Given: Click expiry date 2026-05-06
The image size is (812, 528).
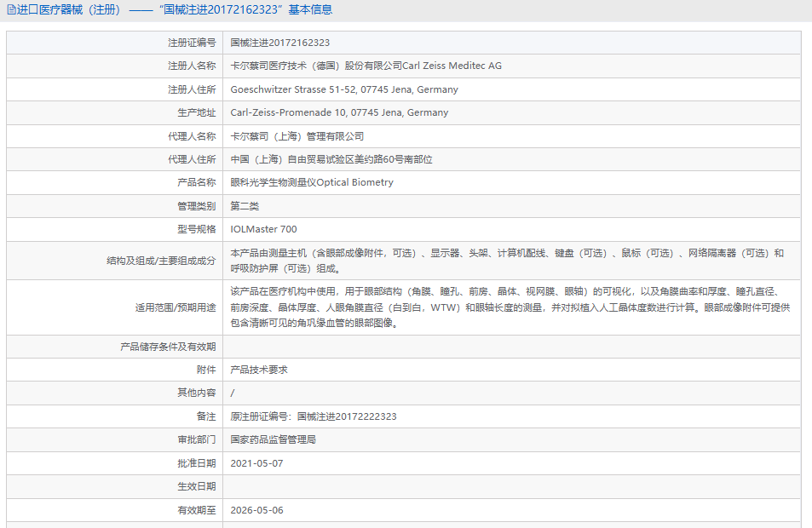Looking at the screenshot, I should [256, 510].
